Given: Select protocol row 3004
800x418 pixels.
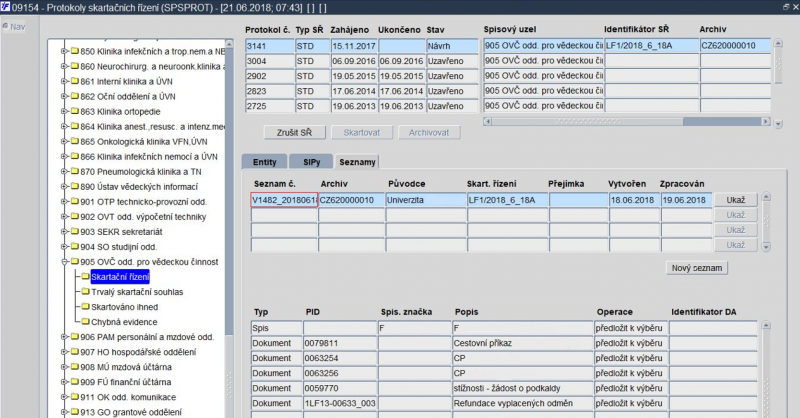Looking at the screenshot, I should pyautogui.click(x=268, y=61).
